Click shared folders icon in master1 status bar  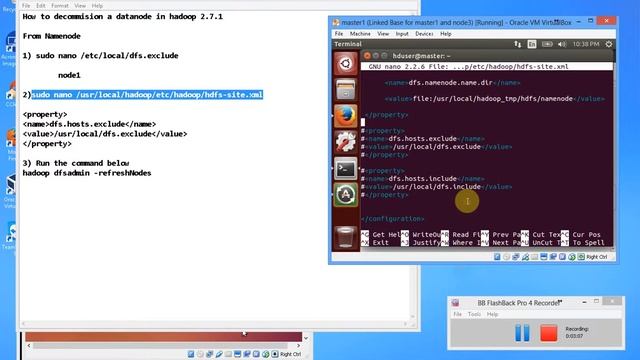coord(535,257)
